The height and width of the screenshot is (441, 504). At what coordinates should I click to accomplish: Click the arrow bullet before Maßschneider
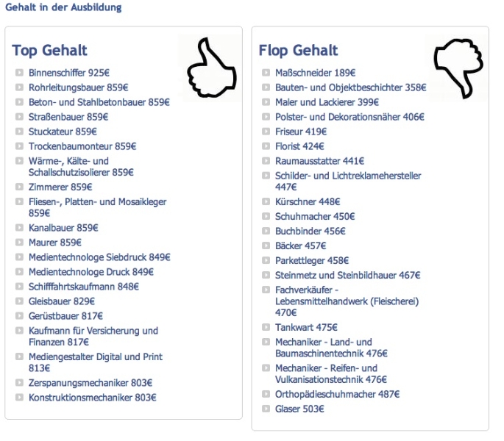pyautogui.click(x=266, y=73)
